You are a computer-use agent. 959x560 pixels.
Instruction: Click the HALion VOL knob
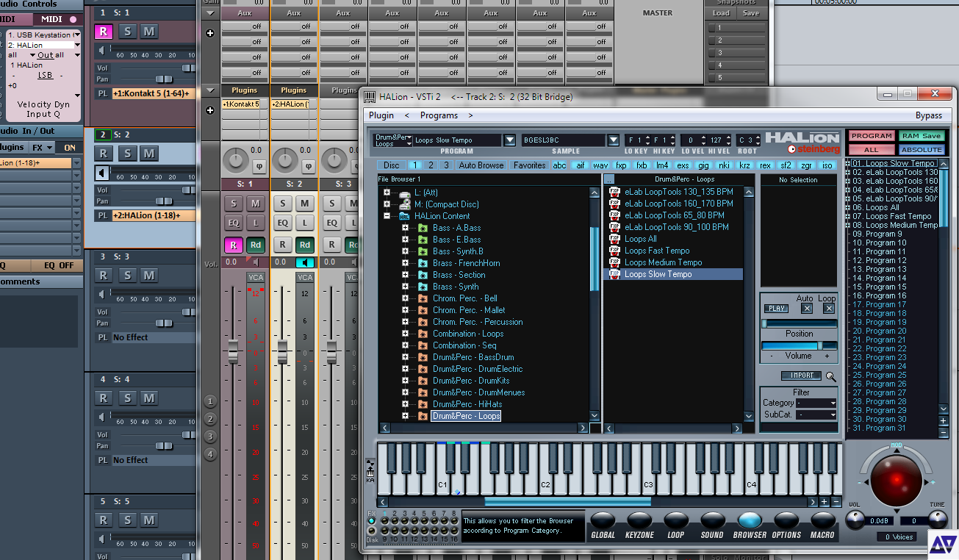pyautogui.click(x=855, y=520)
